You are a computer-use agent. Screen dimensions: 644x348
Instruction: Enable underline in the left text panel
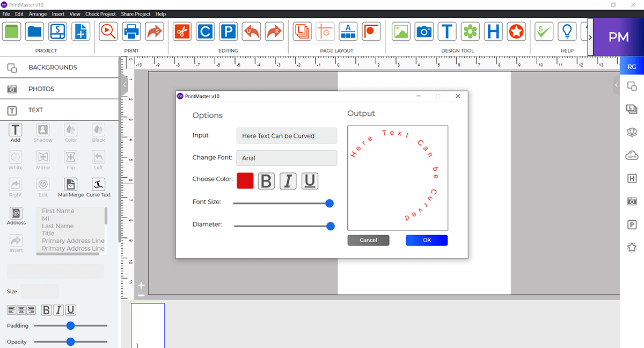[x=70, y=310]
